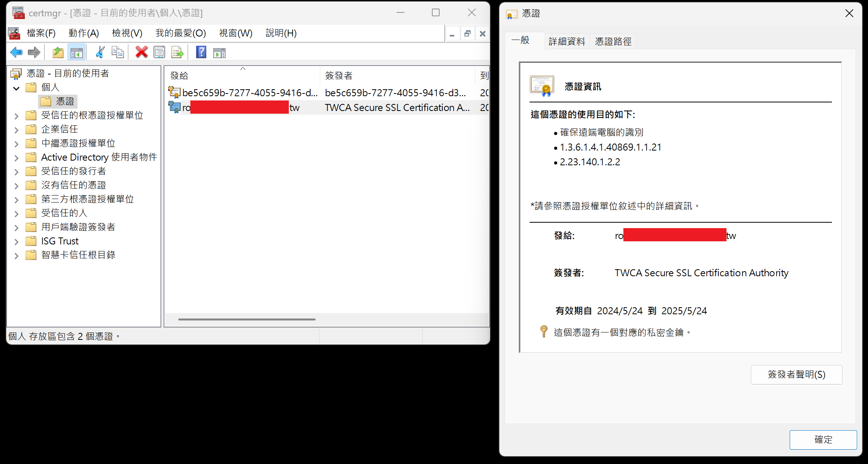Image resolution: width=868 pixels, height=464 pixels.
Task: Expand 受信任的人 node
Action: coord(16,214)
